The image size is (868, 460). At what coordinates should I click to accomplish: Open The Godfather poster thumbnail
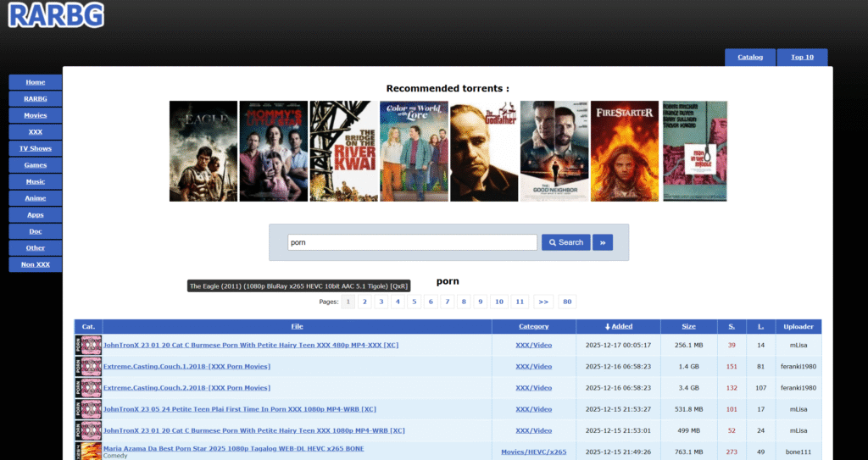coord(484,151)
